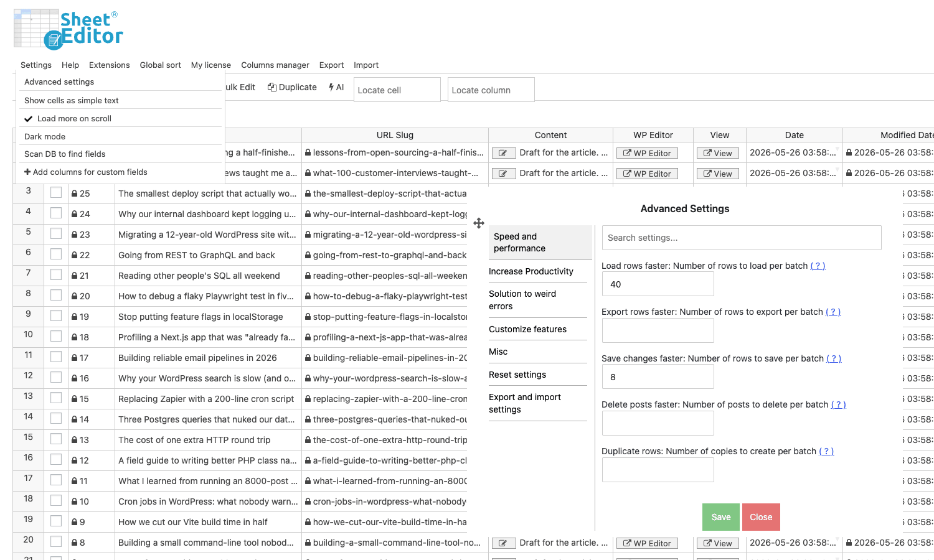
Task: Open the Extensions menu
Action: [x=110, y=65]
